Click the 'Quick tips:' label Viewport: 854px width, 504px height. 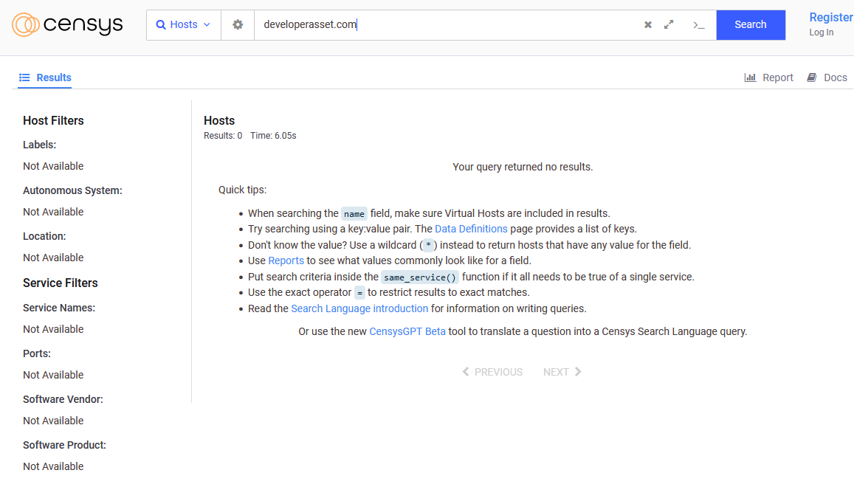242,190
